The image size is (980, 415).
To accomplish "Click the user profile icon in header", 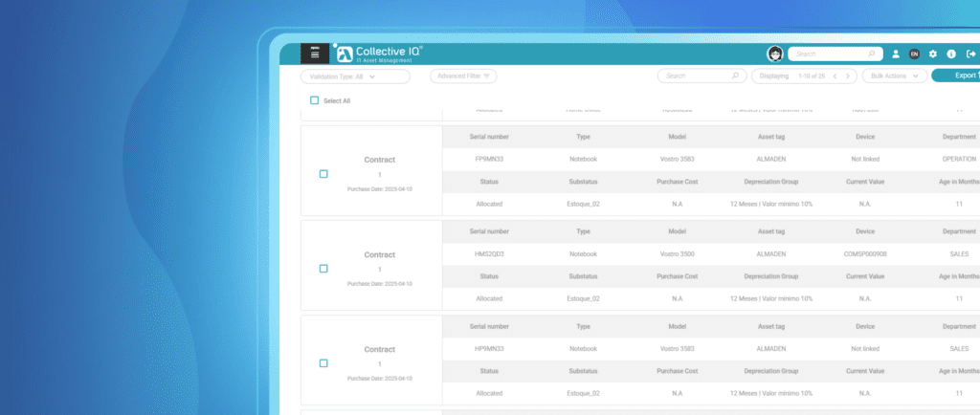I will click(x=896, y=55).
